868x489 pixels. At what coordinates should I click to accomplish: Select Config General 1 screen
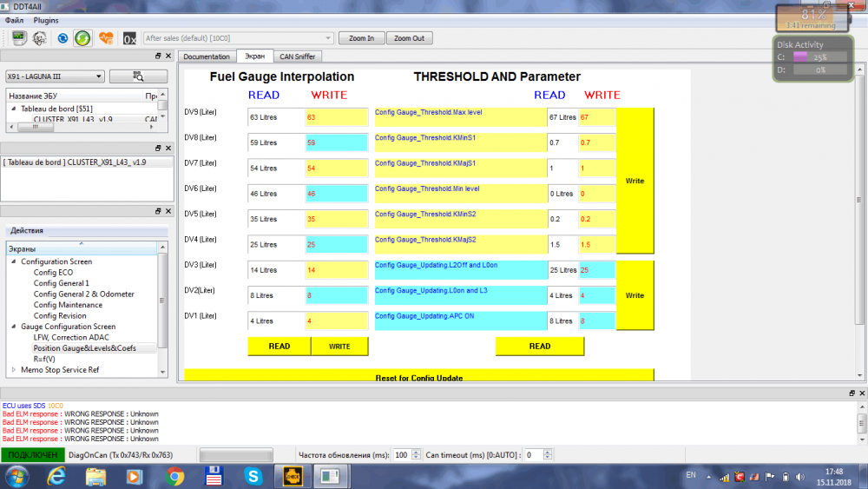[62, 283]
